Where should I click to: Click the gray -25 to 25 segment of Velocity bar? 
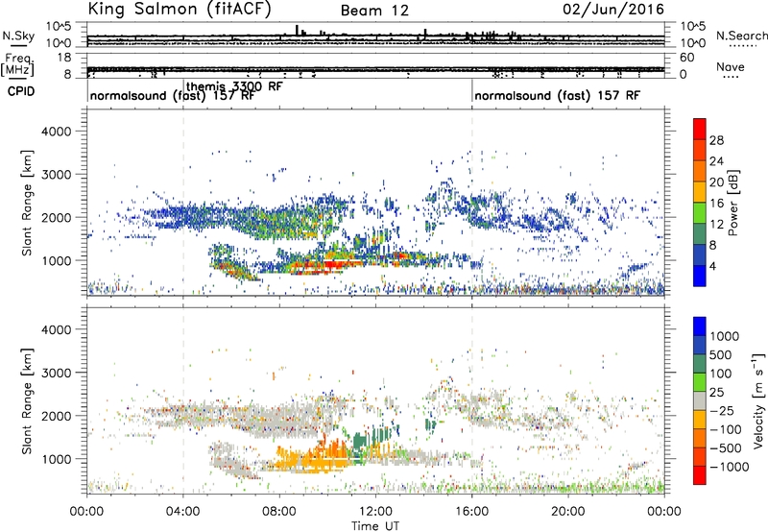pyautogui.click(x=700, y=400)
